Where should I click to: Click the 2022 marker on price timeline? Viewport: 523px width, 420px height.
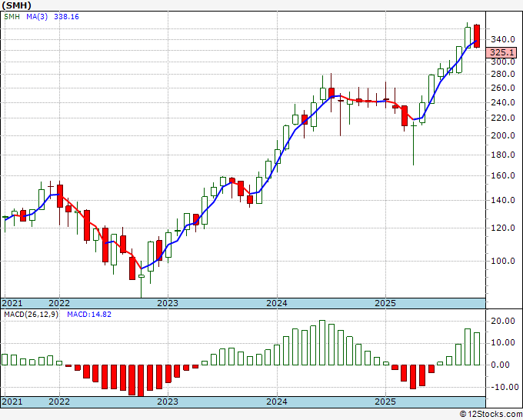pos(58,303)
